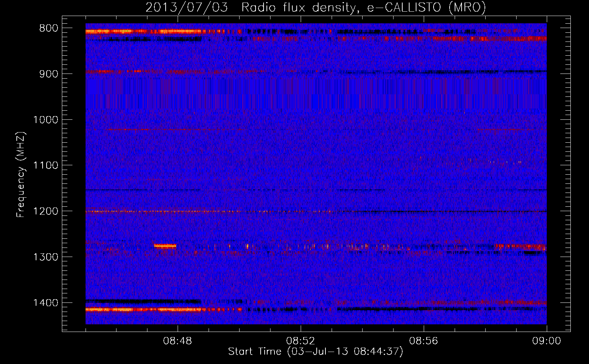Click the 08:56 time tick label
The width and height of the screenshot is (589, 364).
tap(424, 341)
